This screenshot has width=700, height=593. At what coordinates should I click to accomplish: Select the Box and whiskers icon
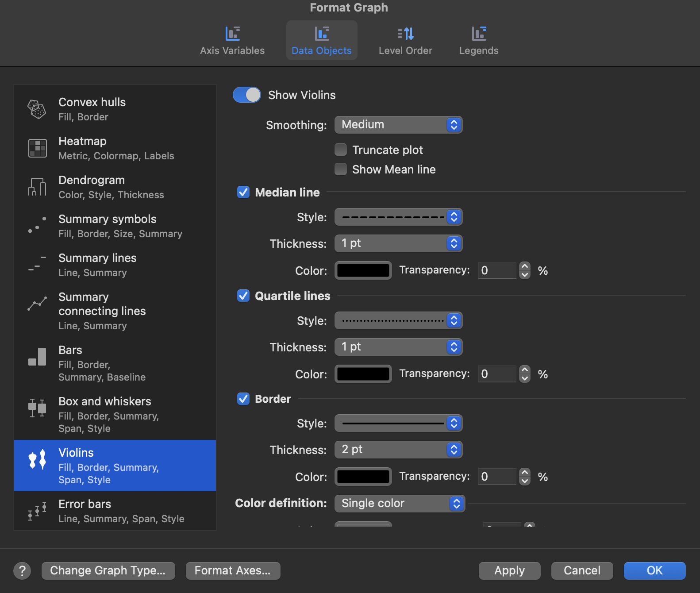pos(37,408)
